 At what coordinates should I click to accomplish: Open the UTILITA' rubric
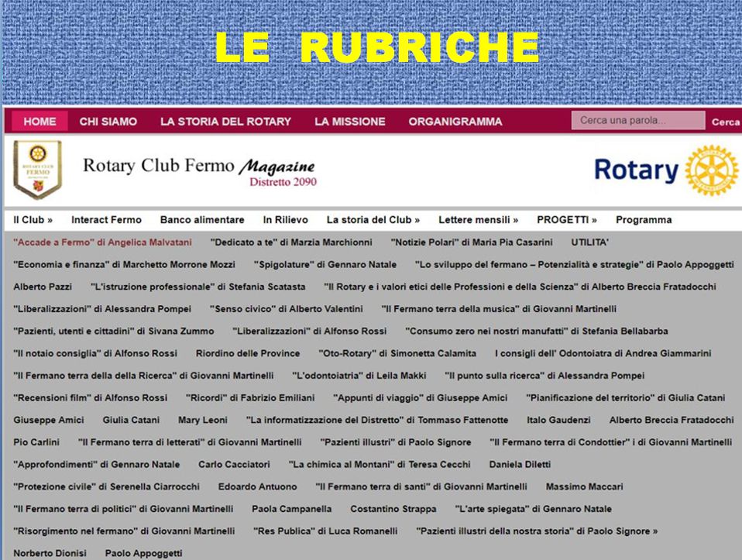[589, 242]
